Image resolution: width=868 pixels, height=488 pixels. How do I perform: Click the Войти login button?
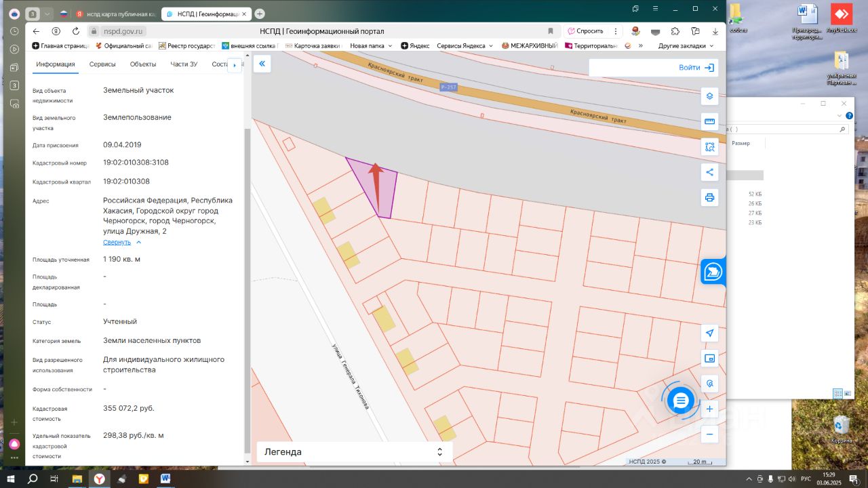(x=696, y=68)
